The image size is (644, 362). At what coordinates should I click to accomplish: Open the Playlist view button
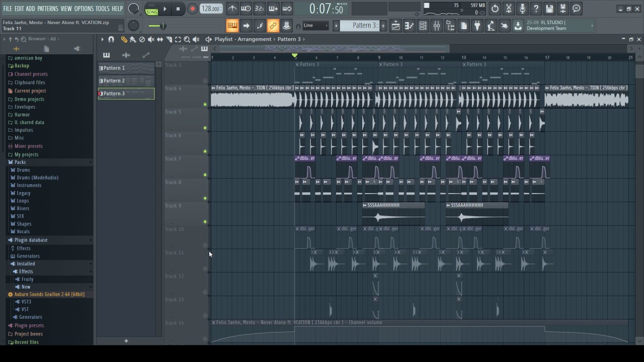396,26
